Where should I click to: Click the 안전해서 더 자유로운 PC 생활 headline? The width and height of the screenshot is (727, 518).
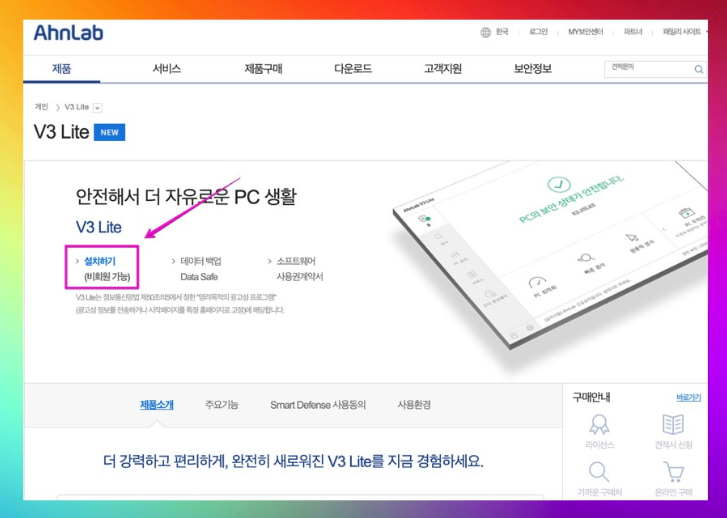pos(186,197)
